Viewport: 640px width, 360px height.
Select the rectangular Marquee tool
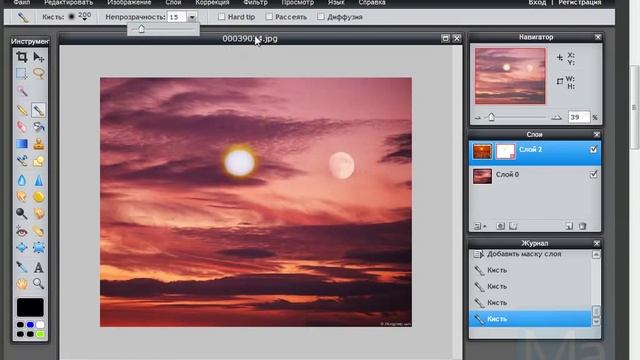22,73
